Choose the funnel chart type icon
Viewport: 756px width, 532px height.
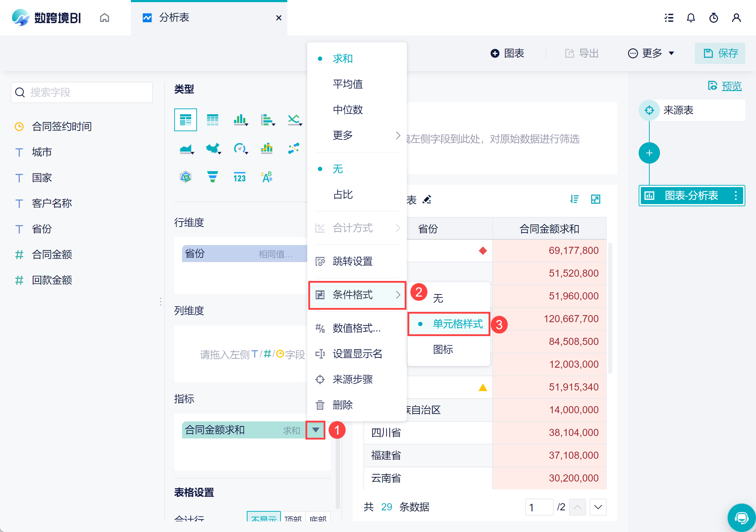pos(212,177)
